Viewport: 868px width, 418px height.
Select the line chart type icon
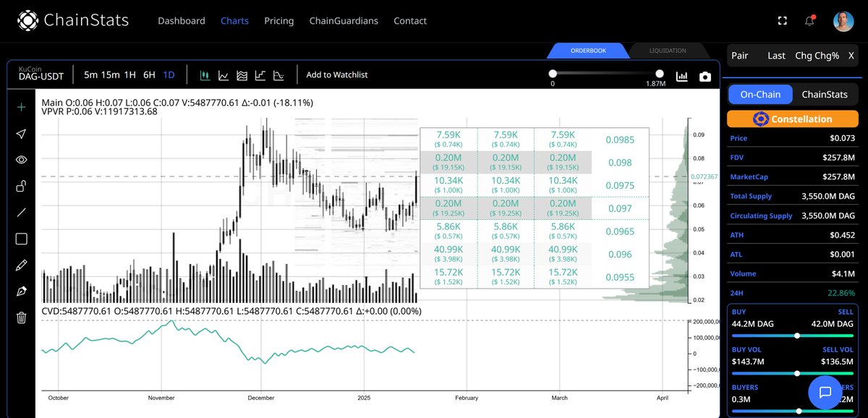[x=224, y=75]
